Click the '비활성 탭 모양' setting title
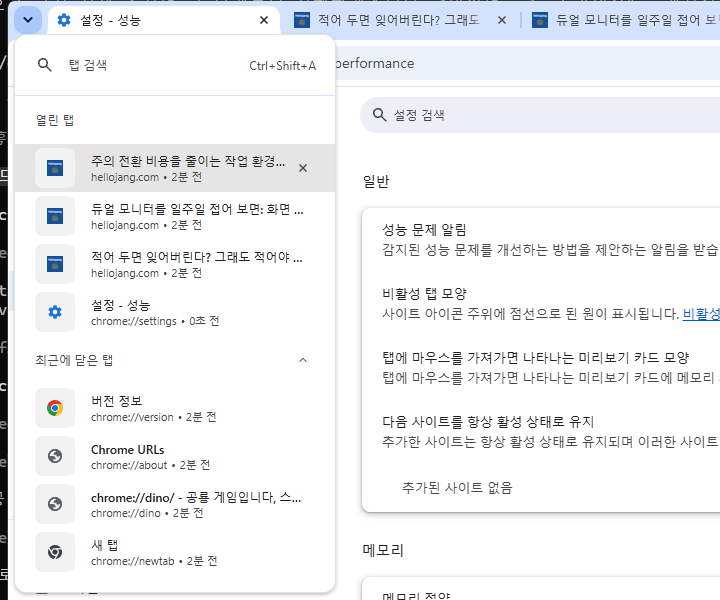This screenshot has width=720, height=600. [x=424, y=294]
